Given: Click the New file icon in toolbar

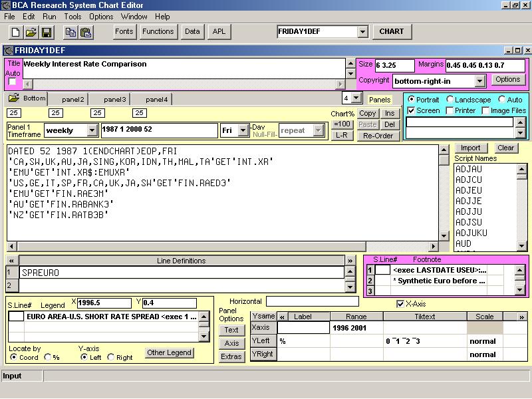Looking at the screenshot, I should [17, 32].
